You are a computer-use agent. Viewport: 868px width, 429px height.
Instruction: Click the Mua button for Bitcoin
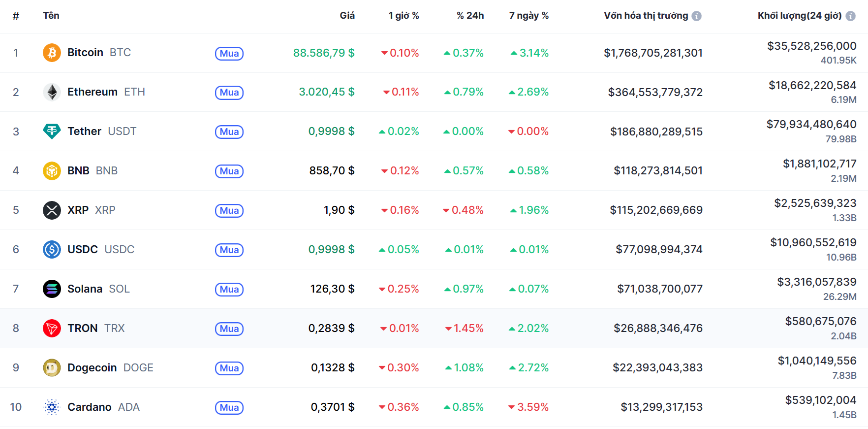pyautogui.click(x=229, y=53)
